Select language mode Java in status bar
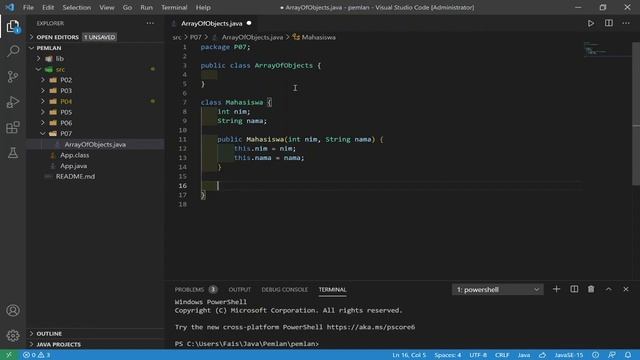The height and width of the screenshot is (360, 640). 524,355
